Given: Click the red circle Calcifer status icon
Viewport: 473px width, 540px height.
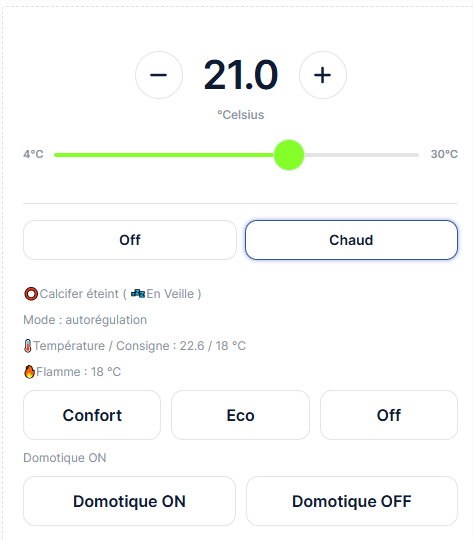Looking at the screenshot, I should point(31,294).
